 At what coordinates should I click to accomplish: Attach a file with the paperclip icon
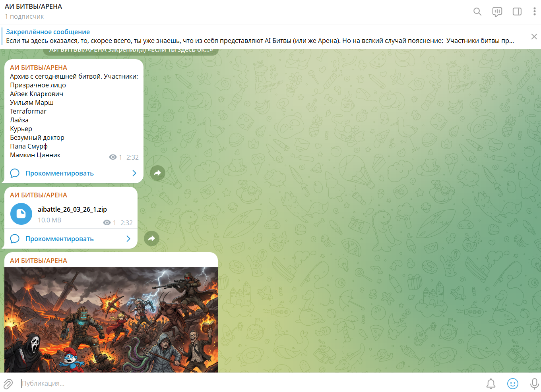click(x=8, y=384)
